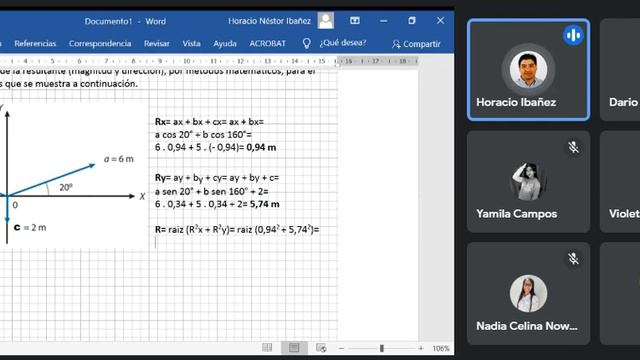This screenshot has height=360, width=640.
Task: Click the Ry= ay + by + cy line
Action: (217, 178)
